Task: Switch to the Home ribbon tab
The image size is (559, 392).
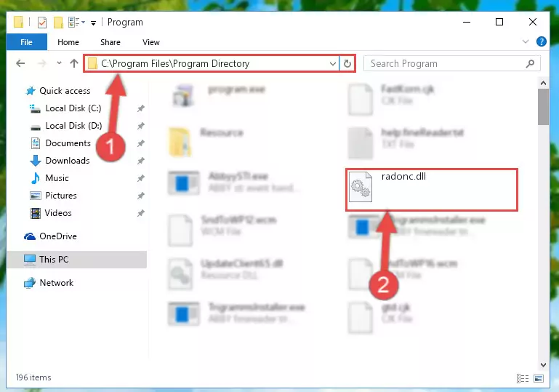Action: pos(68,42)
